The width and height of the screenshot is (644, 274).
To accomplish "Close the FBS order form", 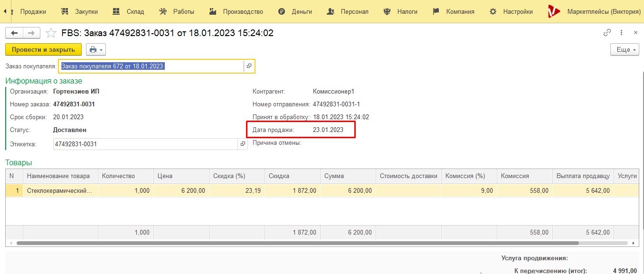I will coord(636,33).
